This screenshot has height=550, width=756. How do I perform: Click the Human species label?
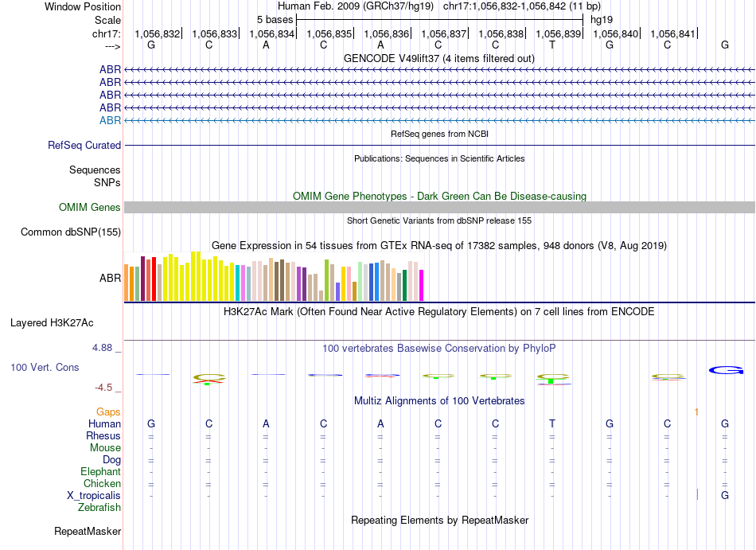pyautogui.click(x=104, y=423)
